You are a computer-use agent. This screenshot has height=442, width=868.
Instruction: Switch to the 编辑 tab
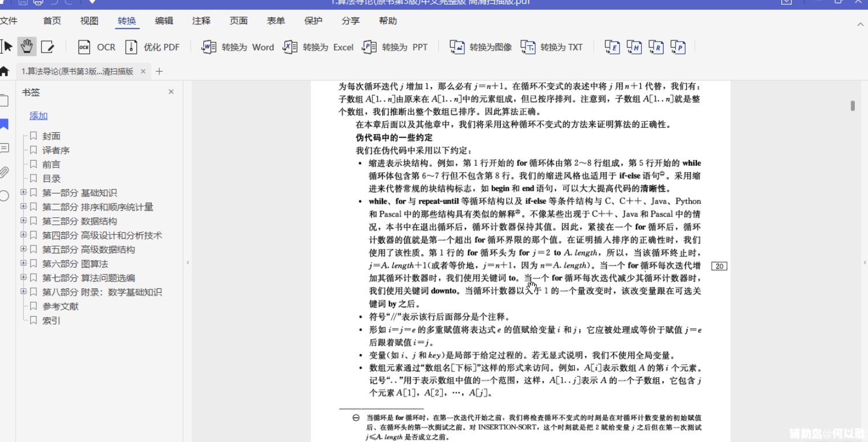pyautogui.click(x=164, y=21)
